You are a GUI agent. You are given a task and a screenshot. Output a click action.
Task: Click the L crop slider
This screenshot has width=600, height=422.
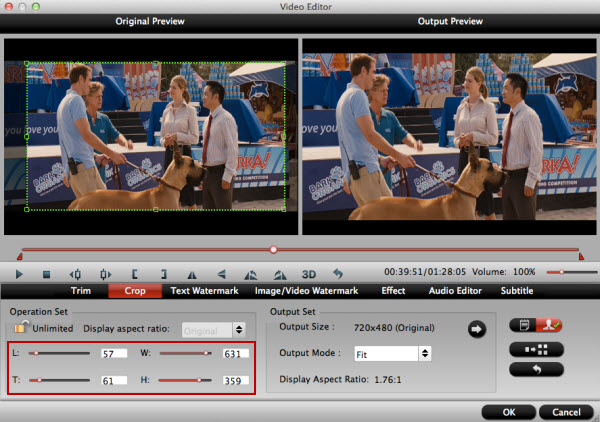coord(59,353)
